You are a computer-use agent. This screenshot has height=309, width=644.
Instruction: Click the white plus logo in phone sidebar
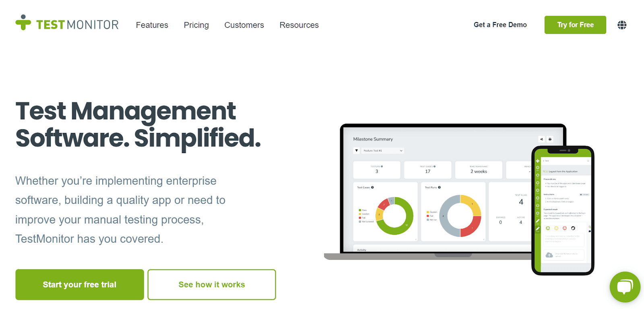(x=538, y=161)
